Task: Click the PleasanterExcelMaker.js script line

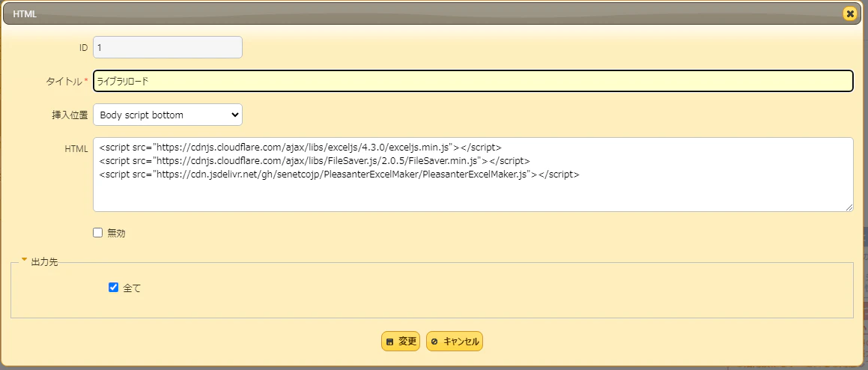Action: (x=339, y=174)
